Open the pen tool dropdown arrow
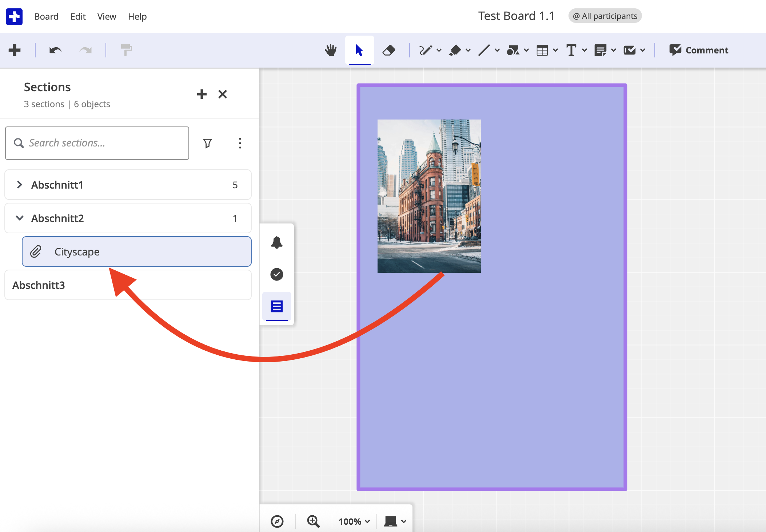 439,50
